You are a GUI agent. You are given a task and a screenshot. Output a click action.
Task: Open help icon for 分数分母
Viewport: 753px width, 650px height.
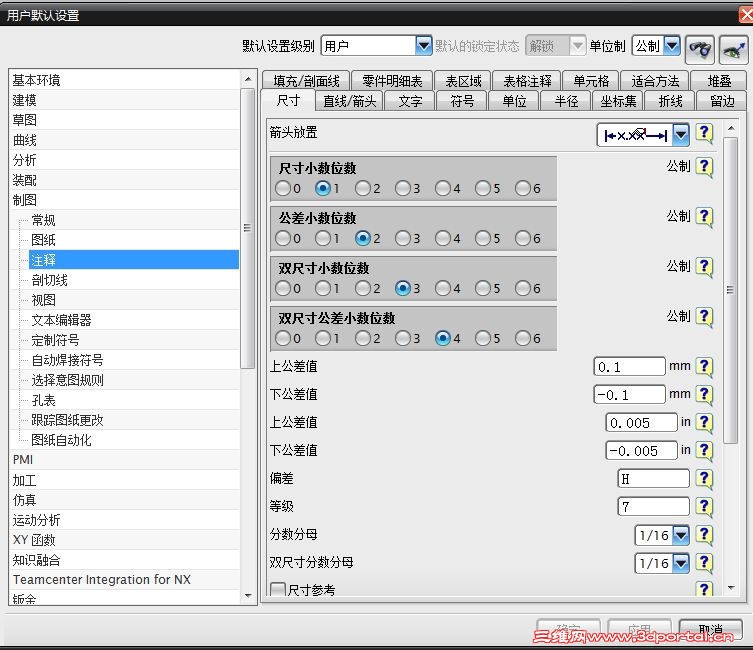pos(704,535)
